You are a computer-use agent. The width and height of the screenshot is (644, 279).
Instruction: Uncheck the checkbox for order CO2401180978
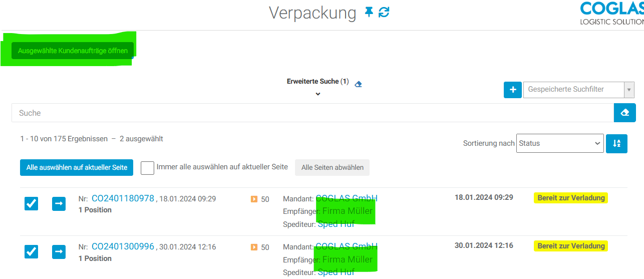tap(31, 203)
